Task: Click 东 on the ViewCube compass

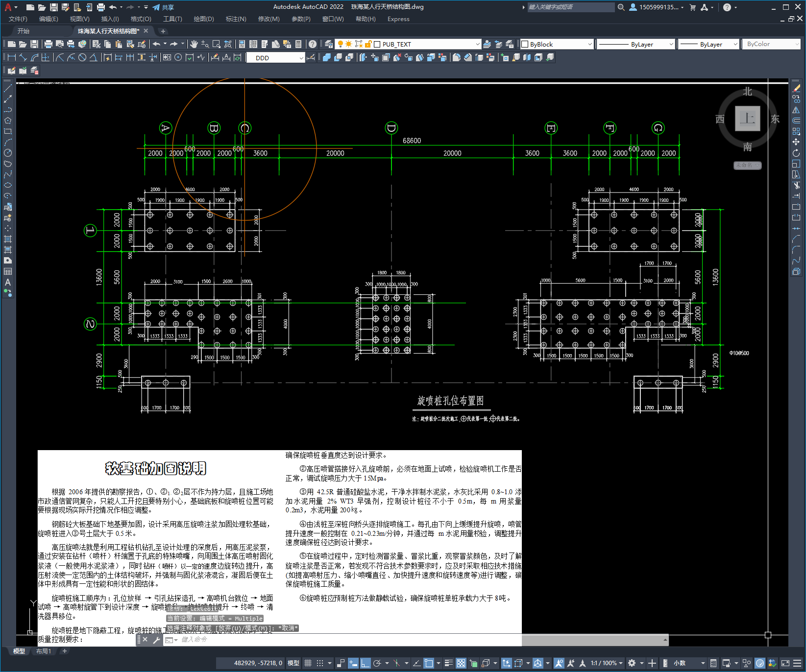Action: tap(775, 119)
